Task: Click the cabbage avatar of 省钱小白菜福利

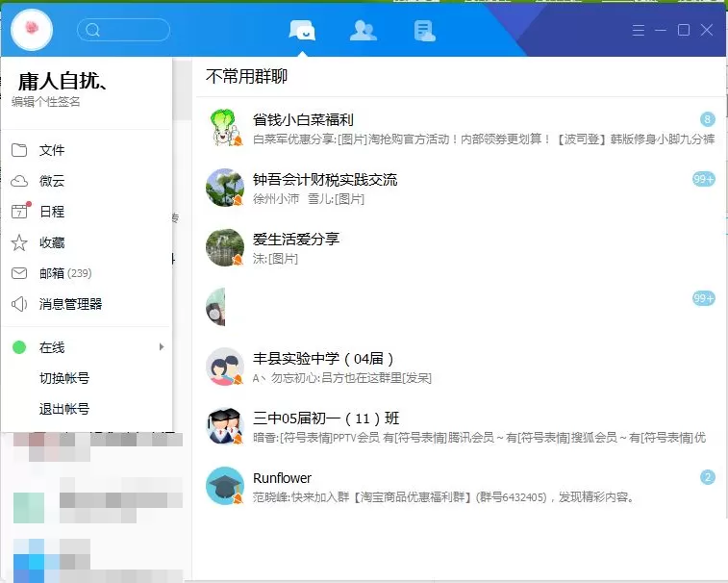Action: [225, 128]
